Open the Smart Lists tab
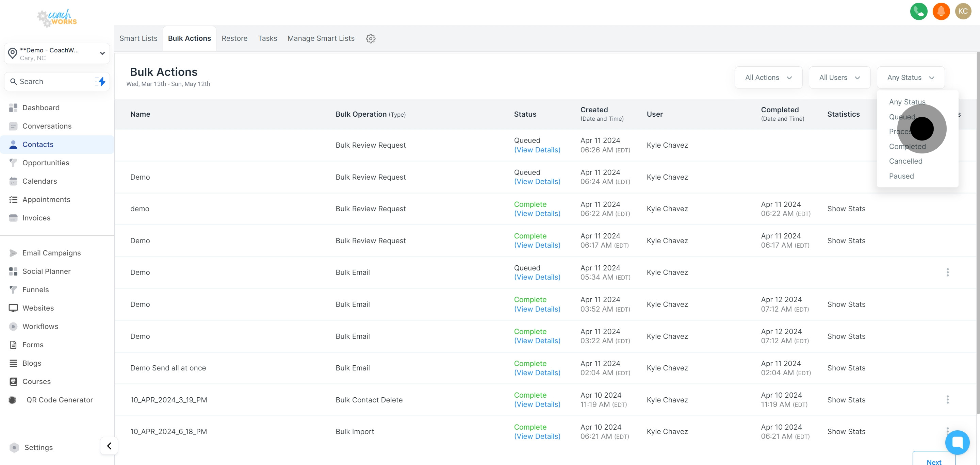The image size is (980, 465). [x=138, y=38]
